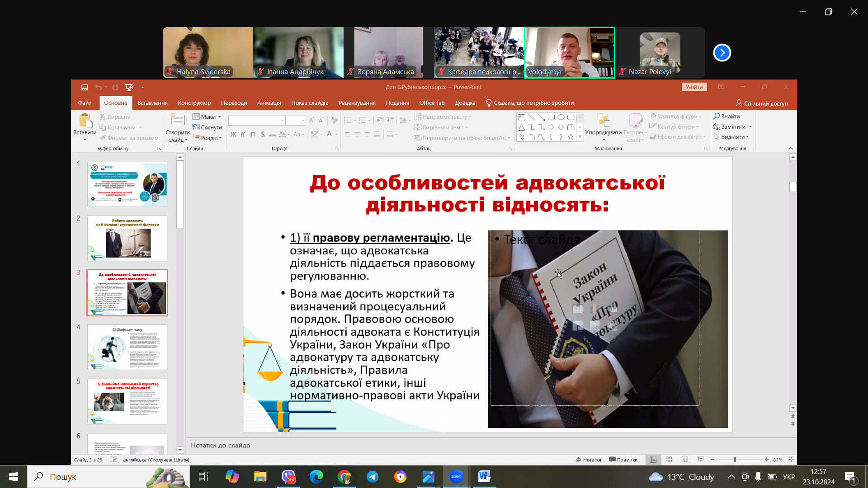Select slide 5 thumbnail in the panel
This screenshot has width=868, height=488.
[x=127, y=401]
